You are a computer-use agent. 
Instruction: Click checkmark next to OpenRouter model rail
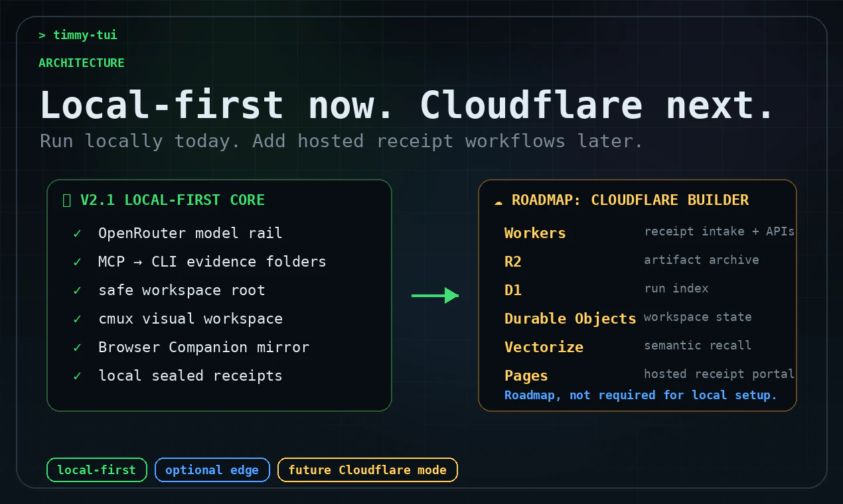click(x=78, y=233)
